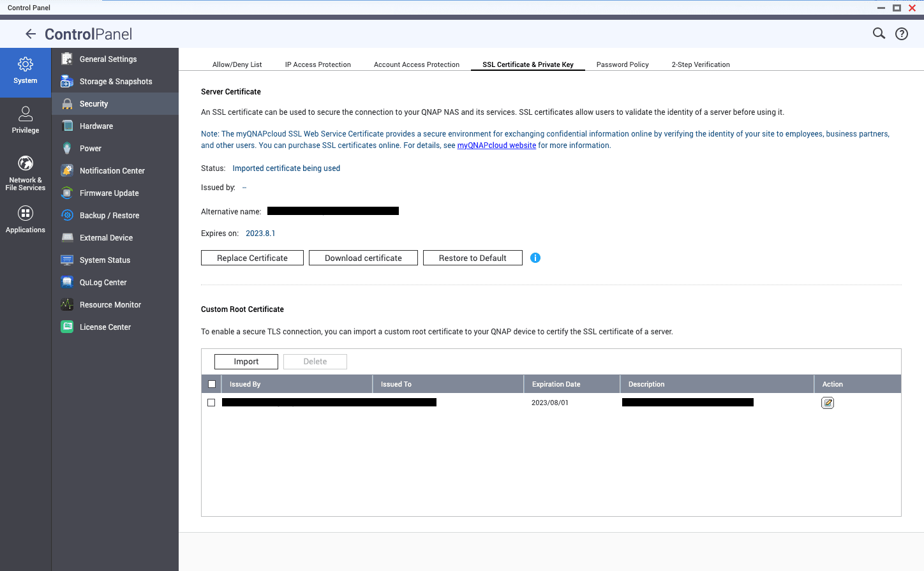
Task: Check the first root certificate row checkbox
Action: pos(211,403)
